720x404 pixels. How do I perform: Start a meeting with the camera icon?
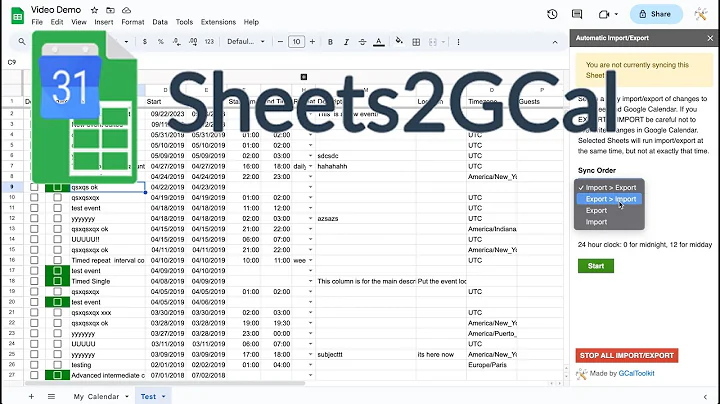[604, 14]
